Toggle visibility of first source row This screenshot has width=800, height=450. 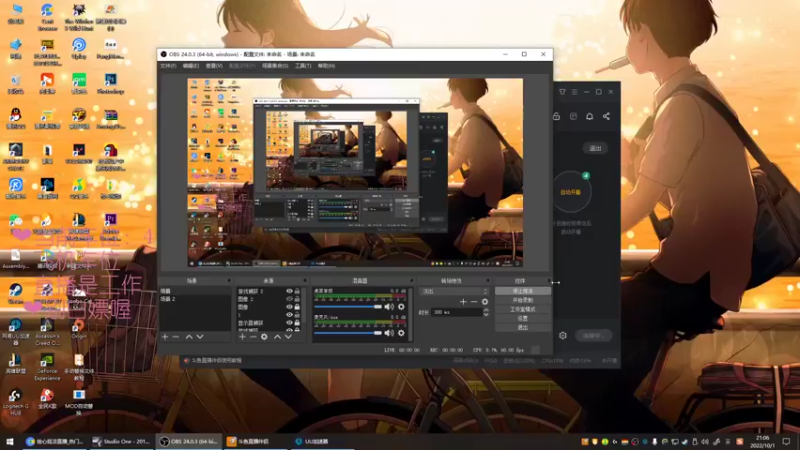(289, 291)
